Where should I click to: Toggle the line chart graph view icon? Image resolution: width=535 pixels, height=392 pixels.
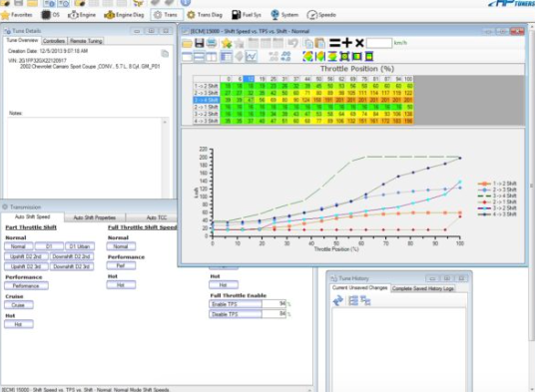coord(252,56)
